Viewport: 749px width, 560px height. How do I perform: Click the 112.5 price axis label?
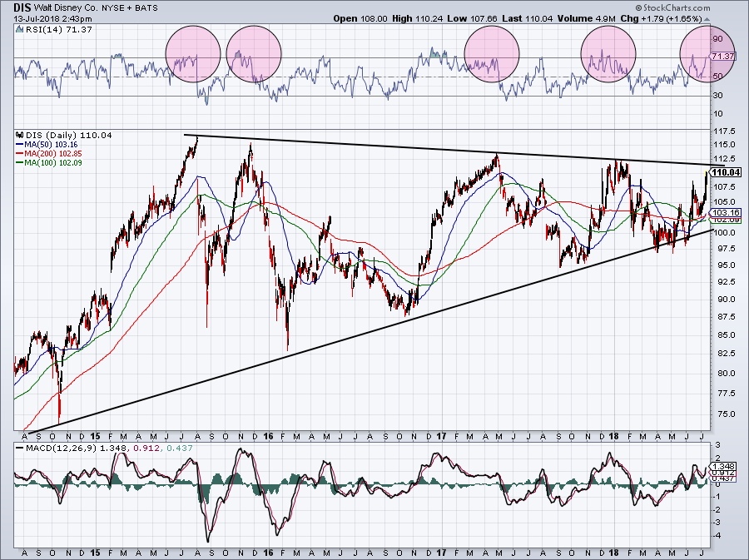click(x=725, y=159)
